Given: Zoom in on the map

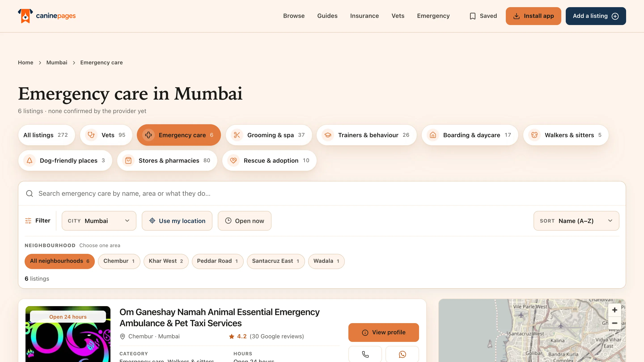Looking at the screenshot, I should pyautogui.click(x=614, y=310).
